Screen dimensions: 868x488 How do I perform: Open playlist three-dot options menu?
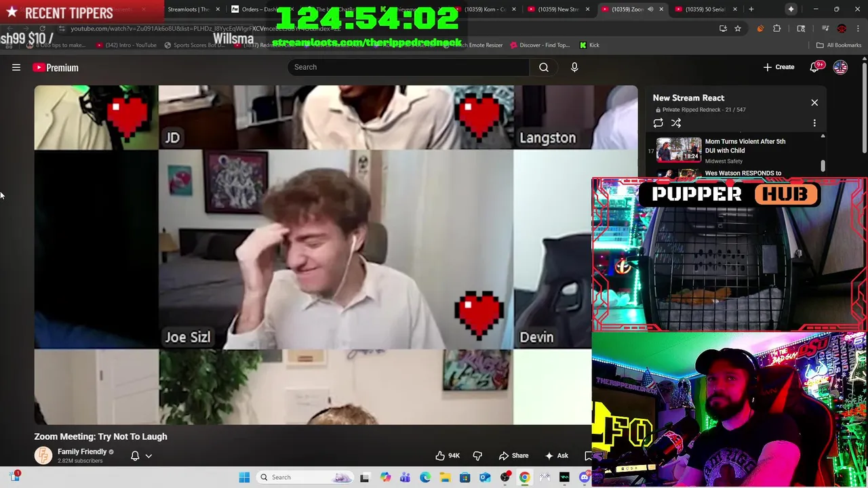point(814,123)
